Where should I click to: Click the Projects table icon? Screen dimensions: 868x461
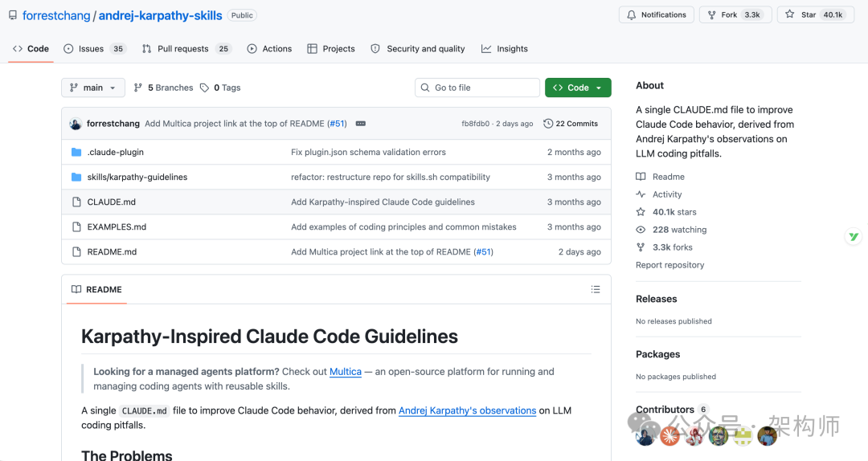[x=312, y=49]
